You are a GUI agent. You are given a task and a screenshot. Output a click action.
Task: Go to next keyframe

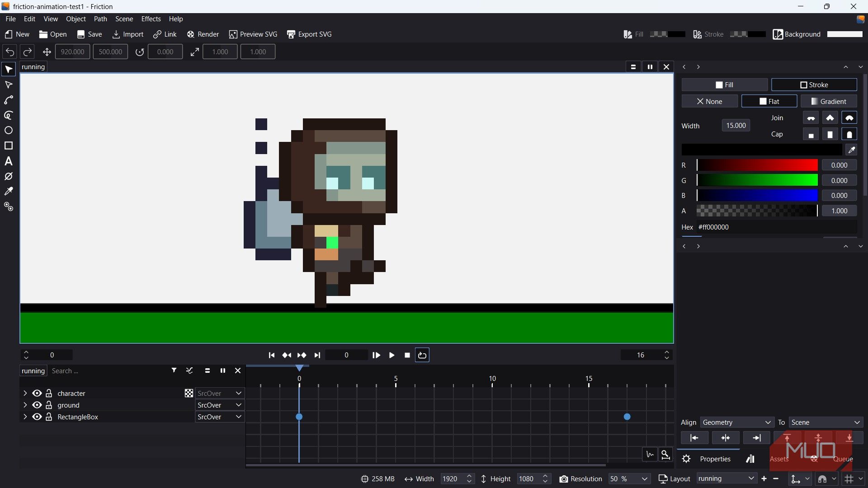click(x=302, y=356)
